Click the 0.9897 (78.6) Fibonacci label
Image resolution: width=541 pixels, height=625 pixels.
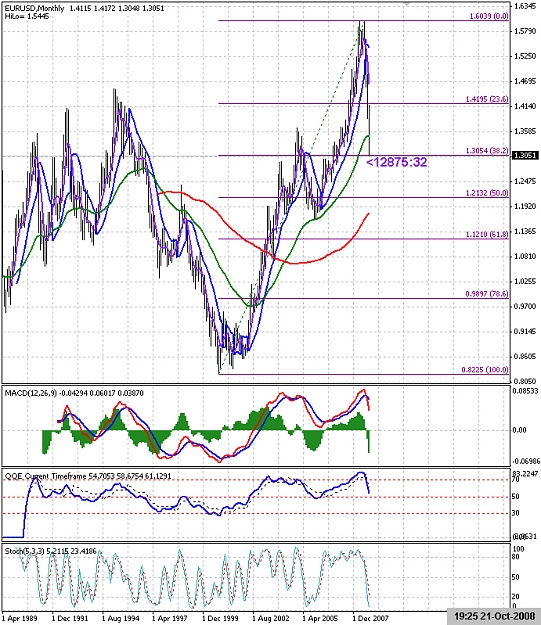click(x=487, y=294)
